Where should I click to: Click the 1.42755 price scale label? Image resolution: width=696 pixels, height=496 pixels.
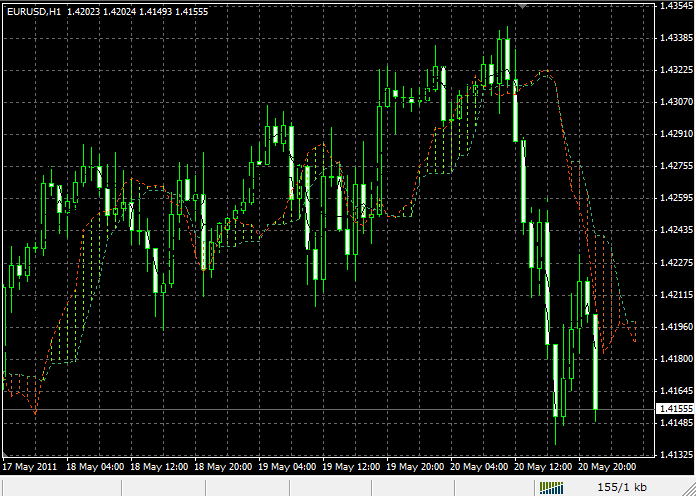click(x=676, y=166)
